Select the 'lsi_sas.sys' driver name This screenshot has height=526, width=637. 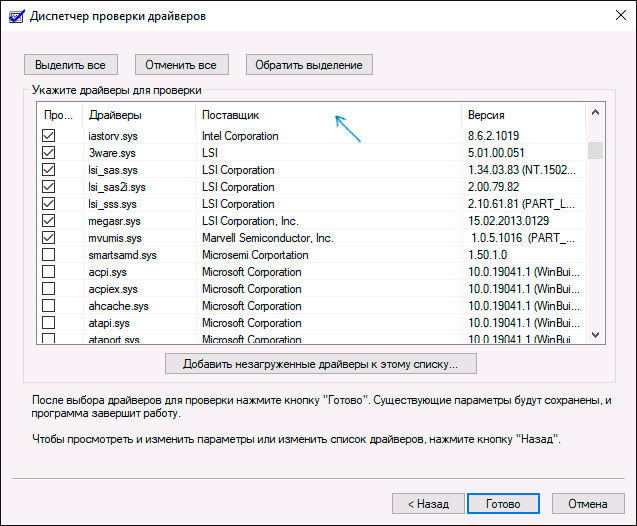[113, 170]
